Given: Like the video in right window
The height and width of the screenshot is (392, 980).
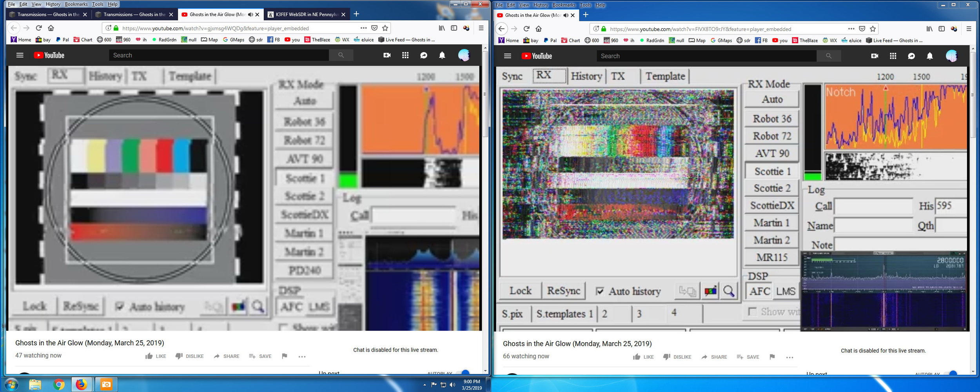Looking at the screenshot, I should (x=643, y=357).
